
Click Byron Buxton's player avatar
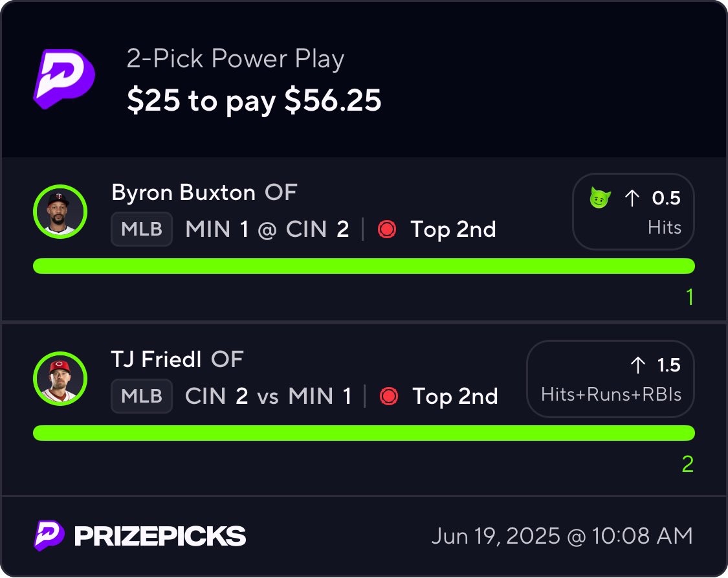tap(60, 212)
